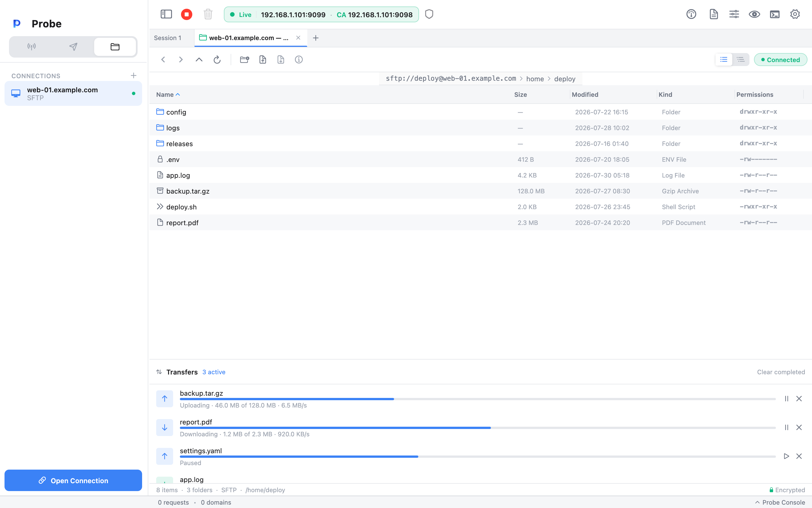Viewport: 812px width, 508px height.
Task: Select web-01.example.com SFTP connection
Action: pos(73,93)
